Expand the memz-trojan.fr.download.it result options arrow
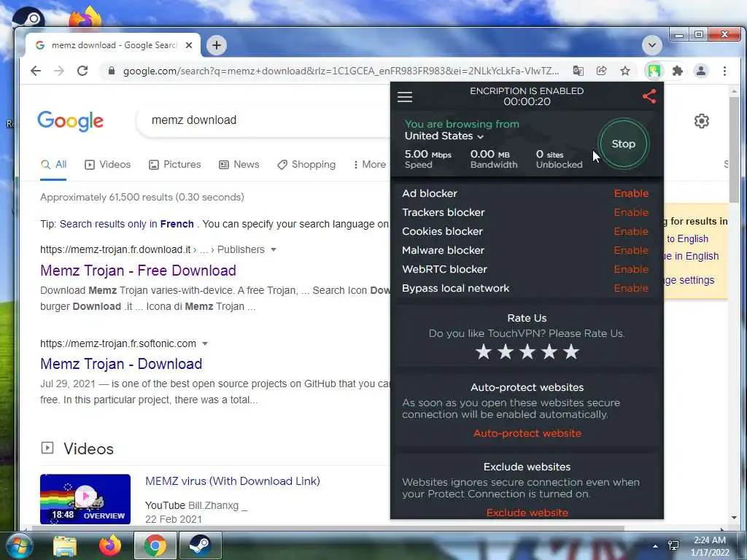Screen dimensions: 747x560 tap(274, 249)
